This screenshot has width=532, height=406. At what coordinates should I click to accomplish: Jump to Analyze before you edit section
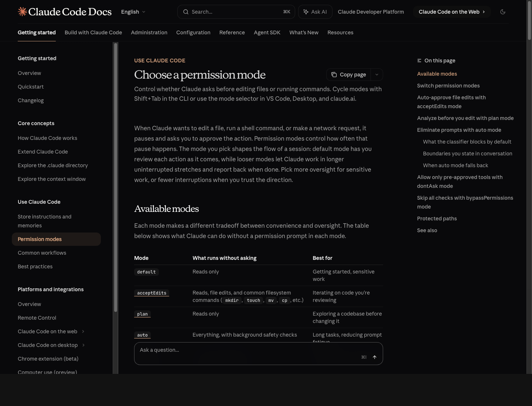tap(465, 118)
